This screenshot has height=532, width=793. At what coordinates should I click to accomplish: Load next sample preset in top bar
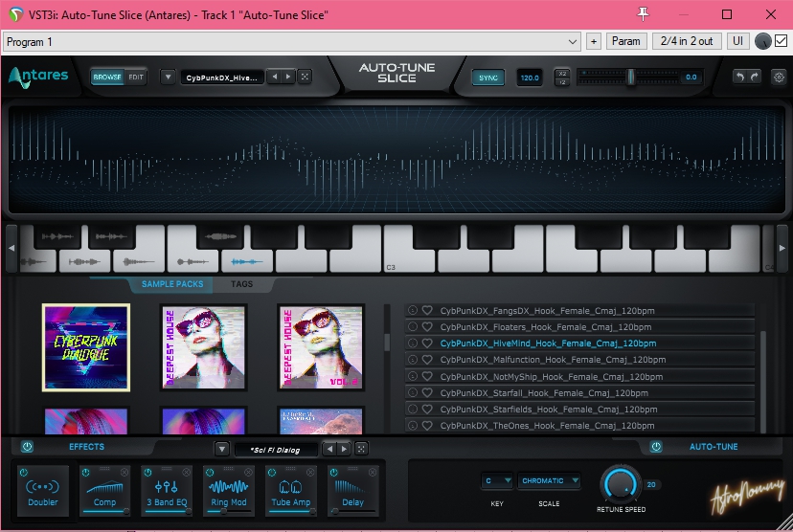pos(288,77)
